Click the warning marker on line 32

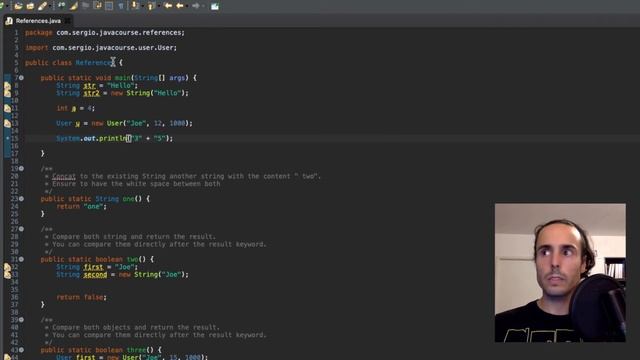7,267
